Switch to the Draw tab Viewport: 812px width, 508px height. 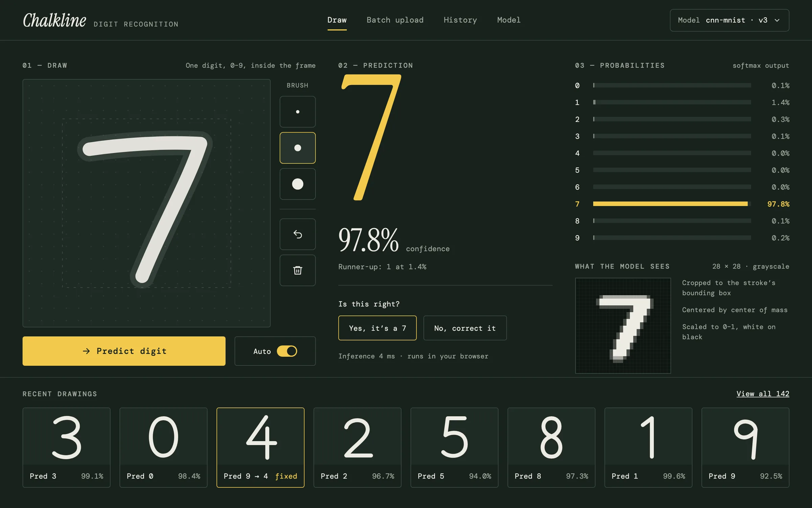pyautogui.click(x=337, y=20)
